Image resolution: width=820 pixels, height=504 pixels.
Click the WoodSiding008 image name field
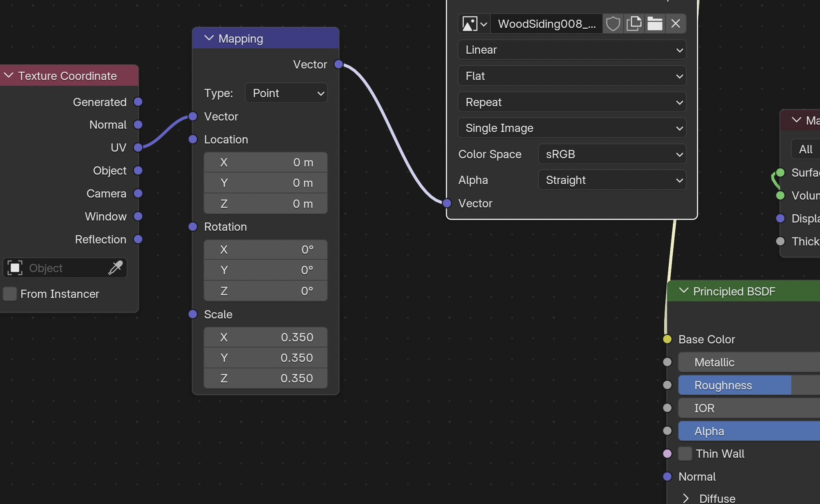[547, 24]
